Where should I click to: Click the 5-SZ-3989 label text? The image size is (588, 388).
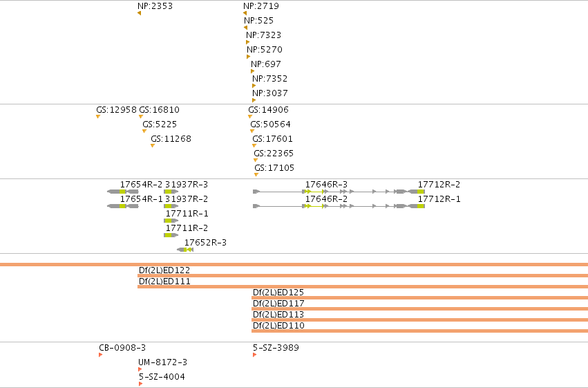click(x=276, y=348)
